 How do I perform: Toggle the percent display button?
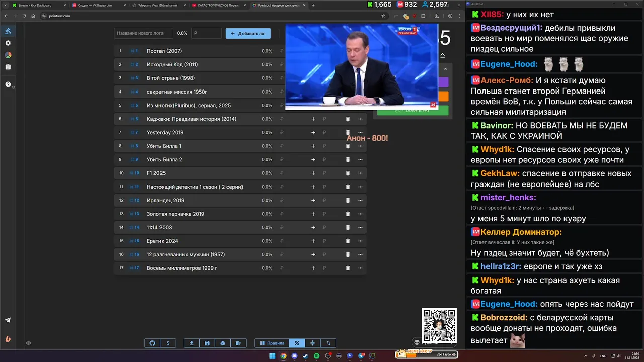[297, 343]
